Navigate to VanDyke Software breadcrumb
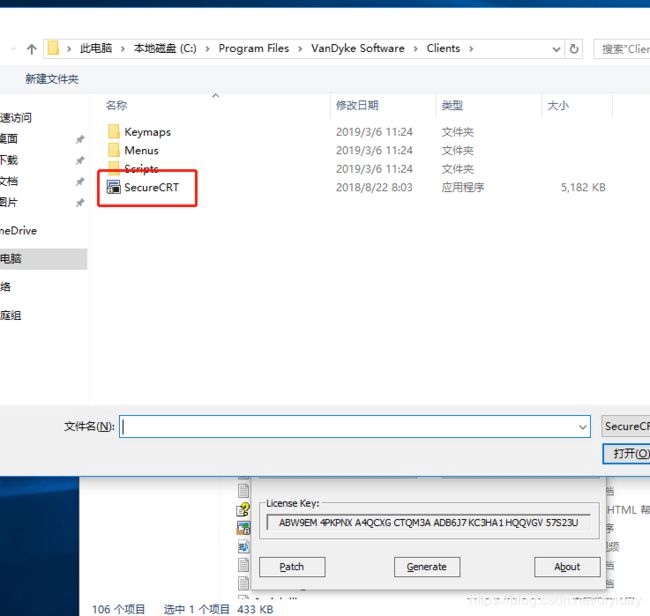650x616 pixels. tap(358, 49)
